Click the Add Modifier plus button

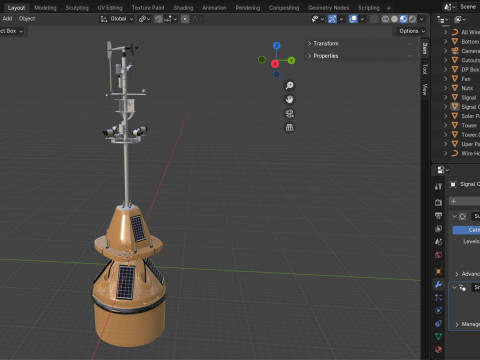coord(454,201)
